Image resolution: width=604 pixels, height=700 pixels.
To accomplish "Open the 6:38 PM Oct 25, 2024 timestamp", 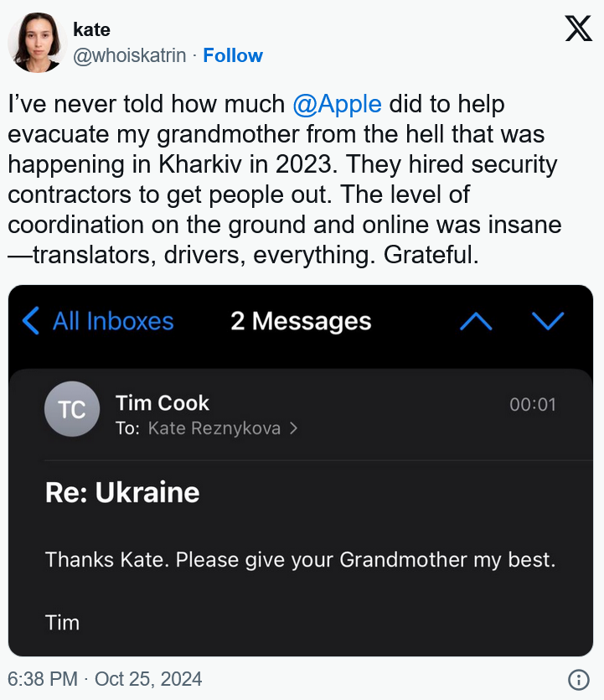I will [x=106, y=678].
